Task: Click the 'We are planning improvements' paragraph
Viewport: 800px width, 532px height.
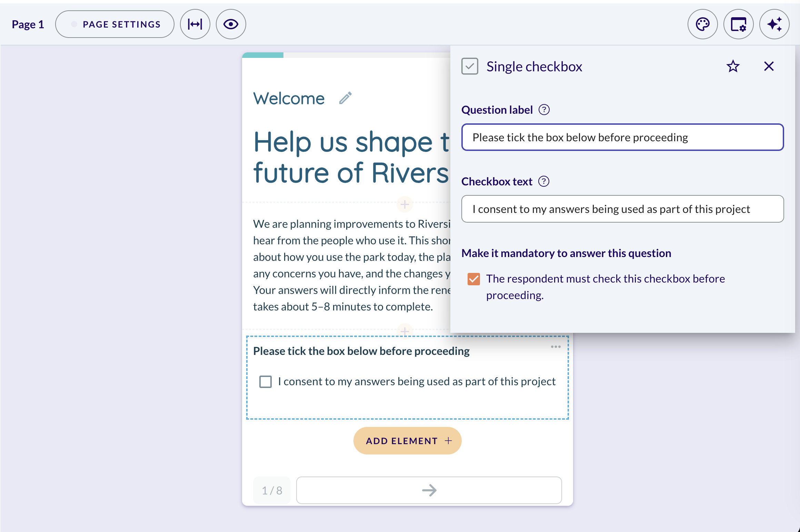Action: (x=352, y=265)
